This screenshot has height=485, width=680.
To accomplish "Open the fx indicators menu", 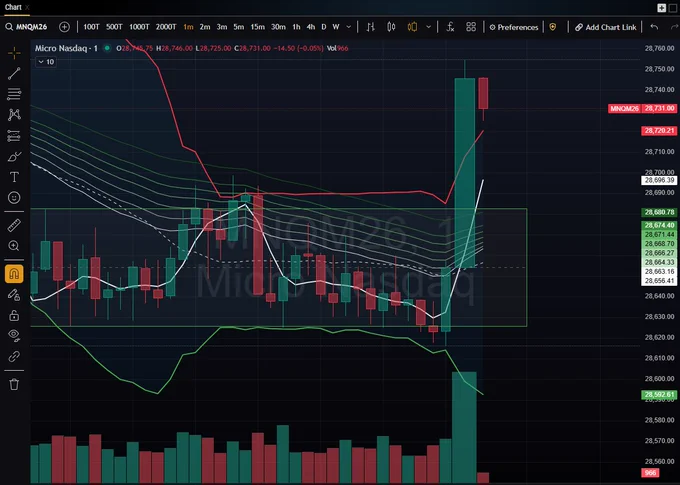I will pyautogui.click(x=450, y=27).
